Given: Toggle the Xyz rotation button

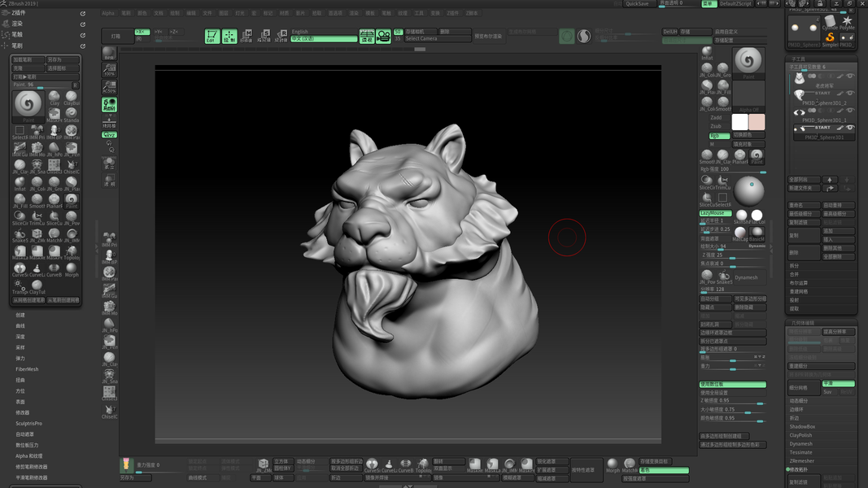Looking at the screenshot, I should coord(109,135).
